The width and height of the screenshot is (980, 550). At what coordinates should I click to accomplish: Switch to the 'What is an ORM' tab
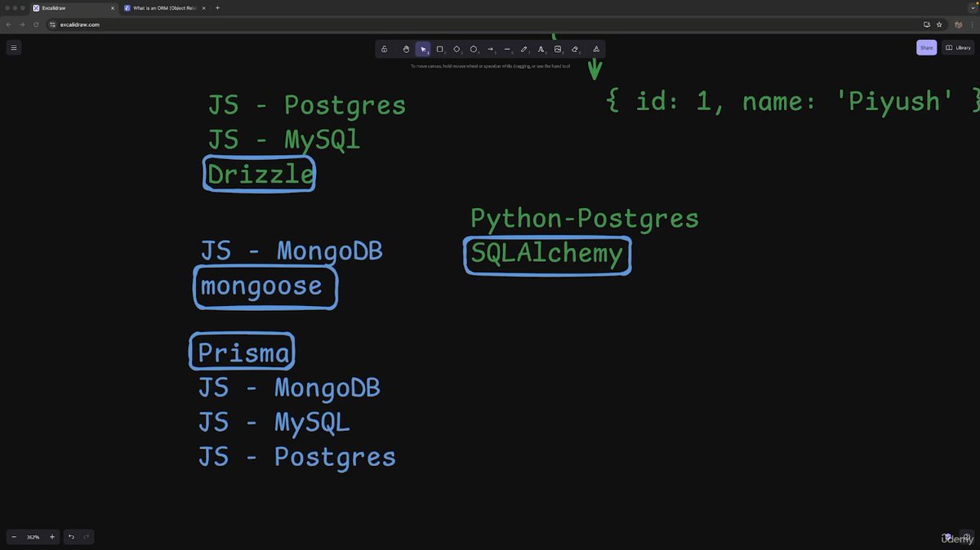pyautogui.click(x=163, y=8)
